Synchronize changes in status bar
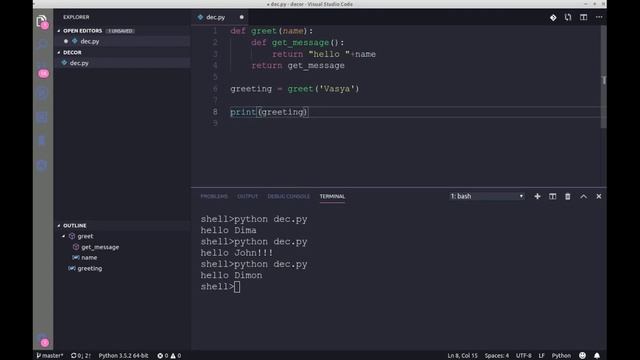 80,356
